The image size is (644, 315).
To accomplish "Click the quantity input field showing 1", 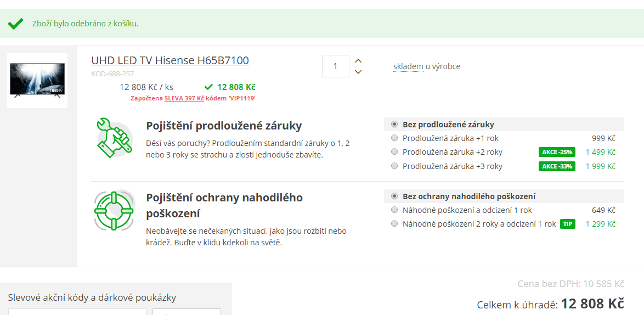I will 336,66.
